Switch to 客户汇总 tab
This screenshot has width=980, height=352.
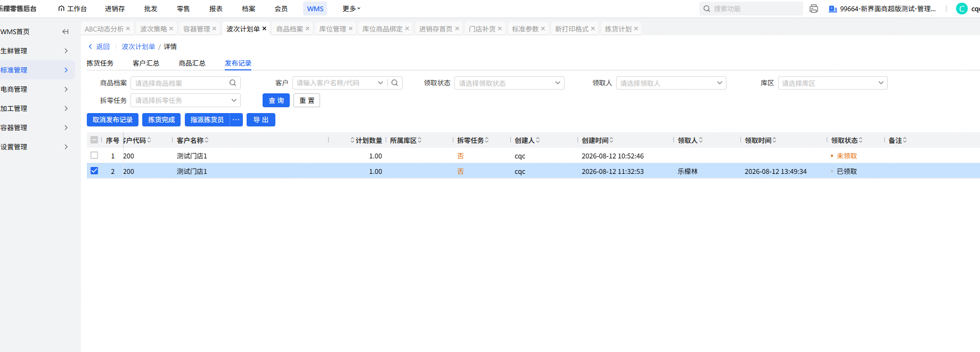coord(146,63)
